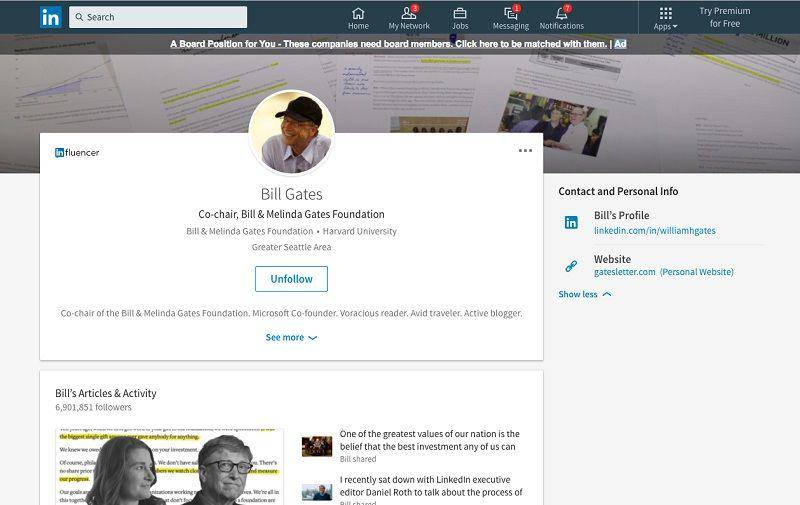Open the Jobs tab

coord(460,18)
